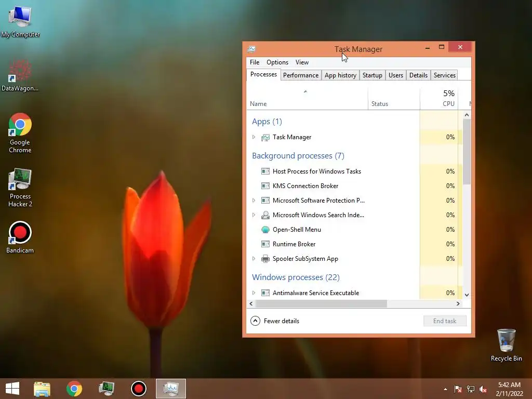Launch Chrome from the taskbar
This screenshot has width=532, height=399.
pyautogui.click(x=74, y=389)
